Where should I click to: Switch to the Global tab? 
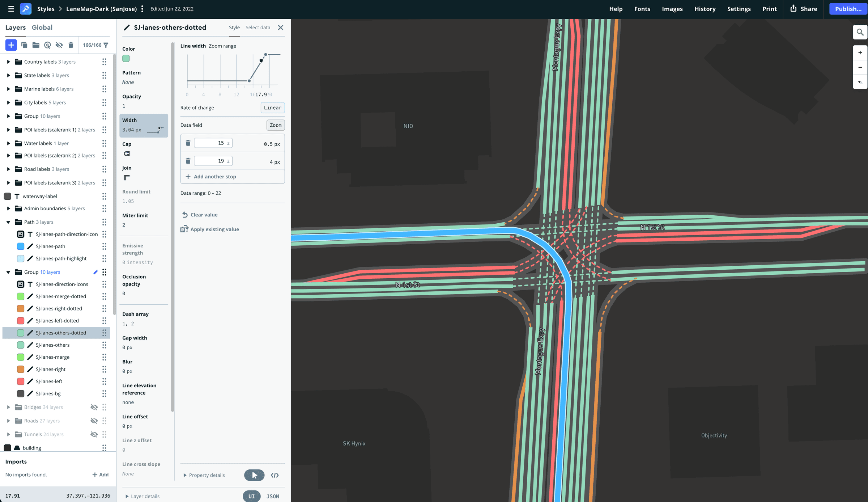pos(42,28)
